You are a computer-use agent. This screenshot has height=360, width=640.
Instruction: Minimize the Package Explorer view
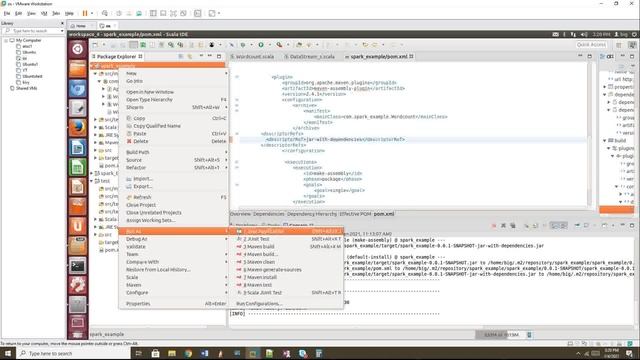click(210, 56)
